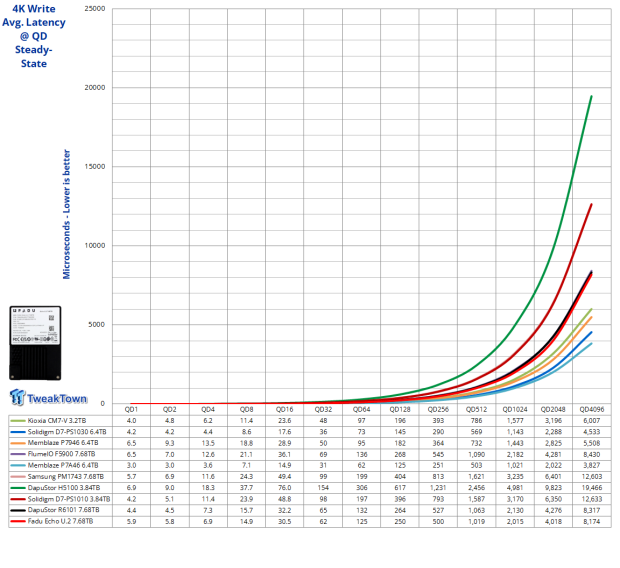
Task: Click the QD1024 axis label
Action: [x=515, y=409]
